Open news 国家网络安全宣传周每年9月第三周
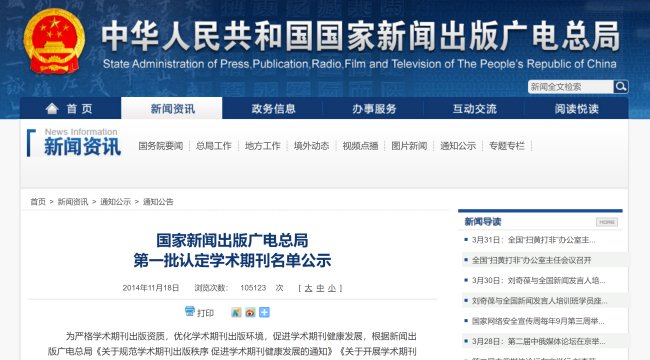Viewport: 650px width, 360px height. (x=538, y=321)
